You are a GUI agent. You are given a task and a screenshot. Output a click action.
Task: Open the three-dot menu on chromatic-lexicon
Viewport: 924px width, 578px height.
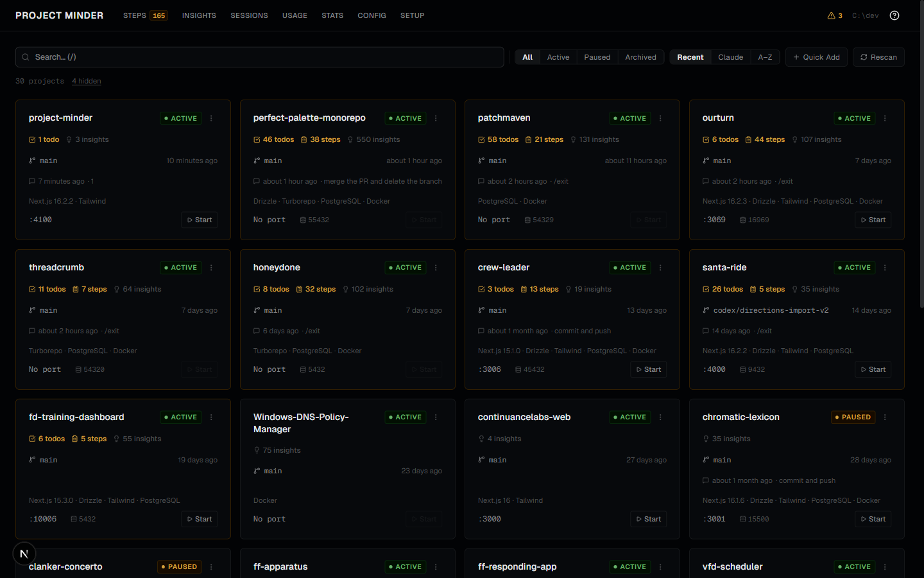click(x=885, y=417)
